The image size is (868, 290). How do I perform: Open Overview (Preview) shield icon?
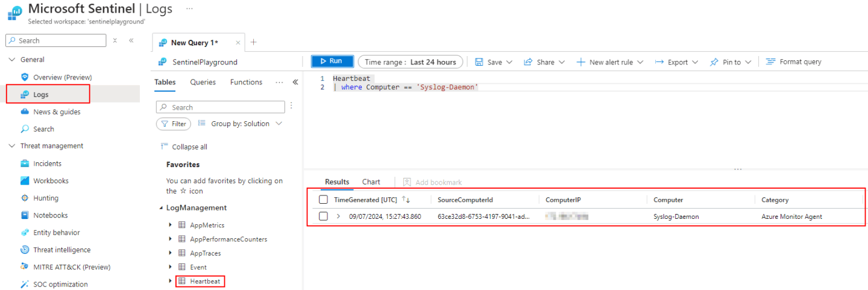tap(25, 77)
